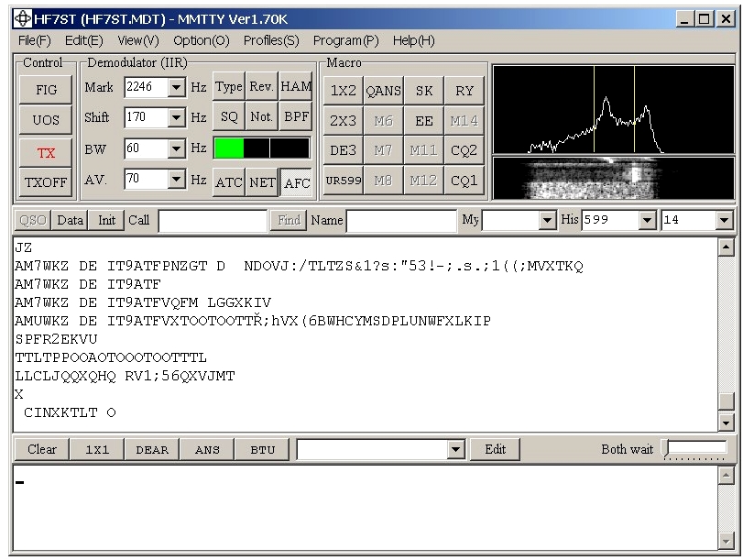The height and width of the screenshot is (560, 743).
Task: Click the Edit message button
Action: [495, 449]
